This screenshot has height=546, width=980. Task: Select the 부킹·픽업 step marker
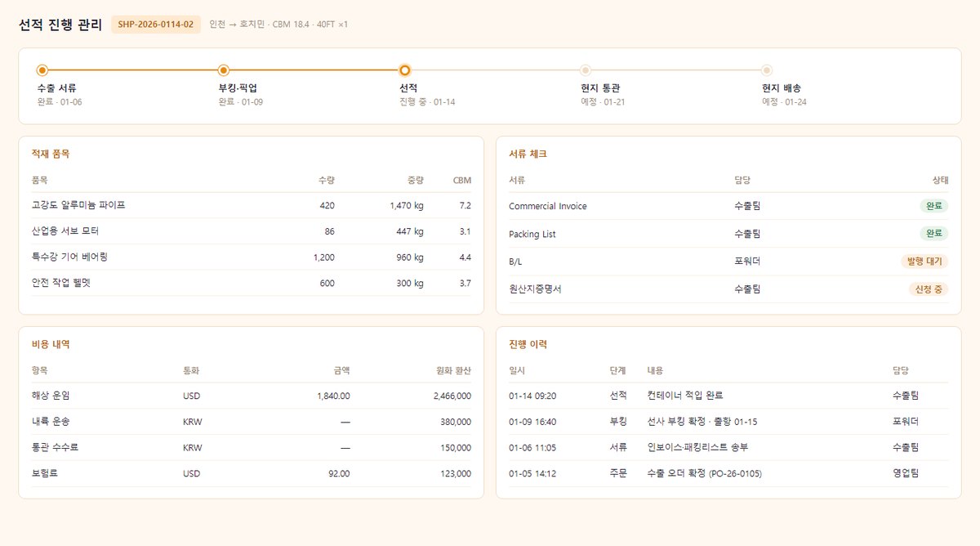coord(224,70)
